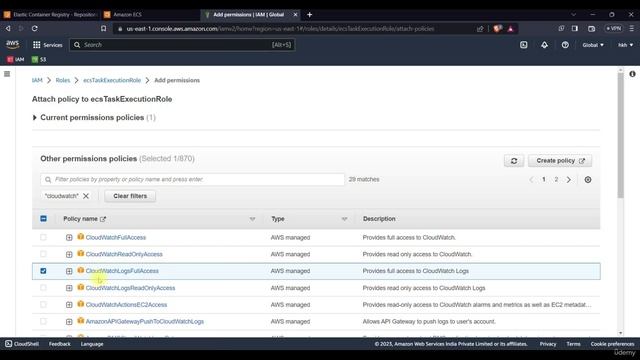Expand CloudWatchLogsFullAccess policy details
The width and height of the screenshot is (640, 360).
click(69, 271)
